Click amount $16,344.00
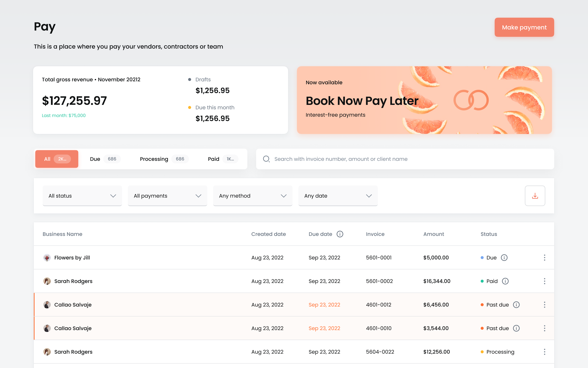This screenshot has width=588, height=368. (437, 281)
